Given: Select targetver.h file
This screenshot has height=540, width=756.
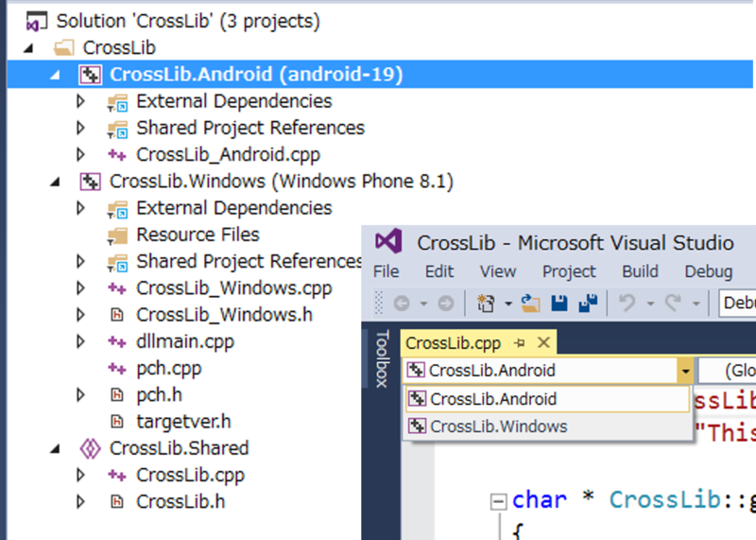Looking at the screenshot, I should coord(183,422).
